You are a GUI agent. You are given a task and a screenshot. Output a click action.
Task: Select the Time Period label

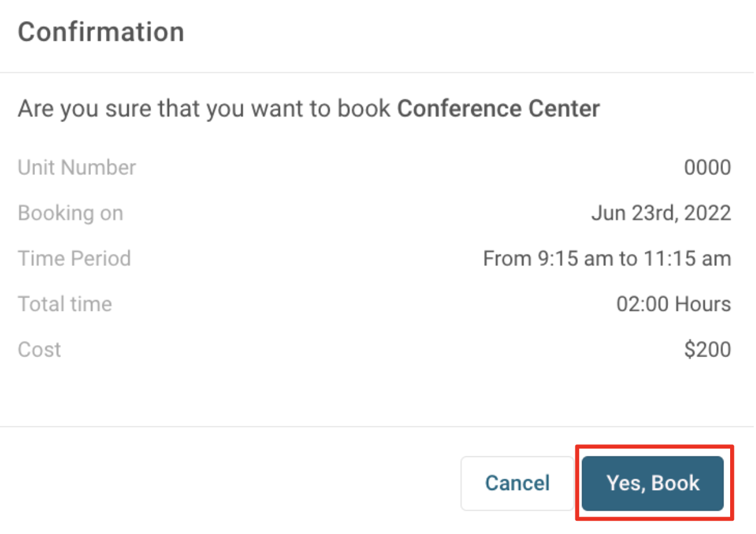(74, 259)
